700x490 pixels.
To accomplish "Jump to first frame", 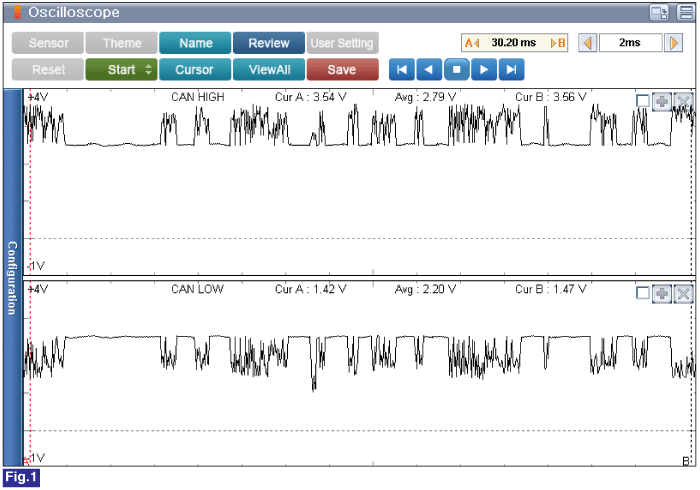I will coord(402,70).
